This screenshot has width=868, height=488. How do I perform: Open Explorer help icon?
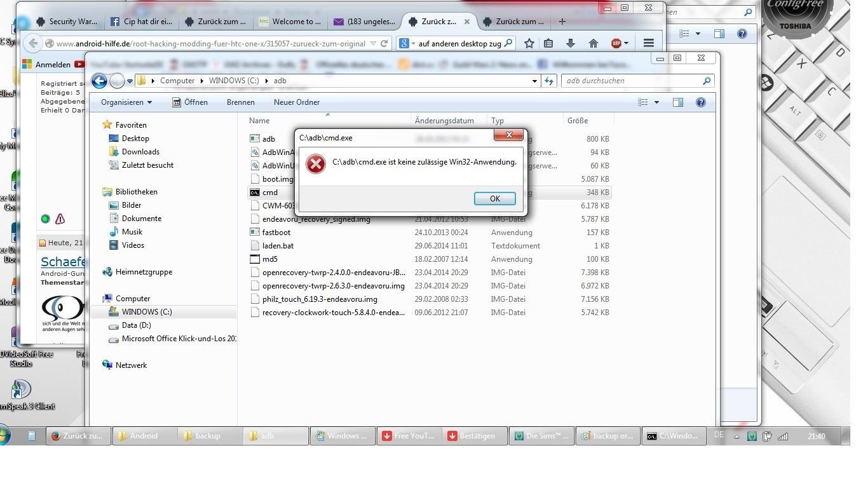tap(701, 102)
